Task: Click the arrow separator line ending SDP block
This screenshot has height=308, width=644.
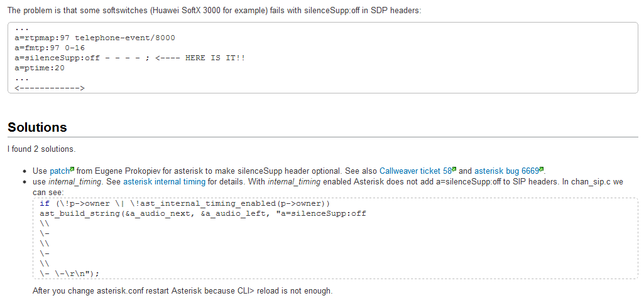Action: [49, 87]
